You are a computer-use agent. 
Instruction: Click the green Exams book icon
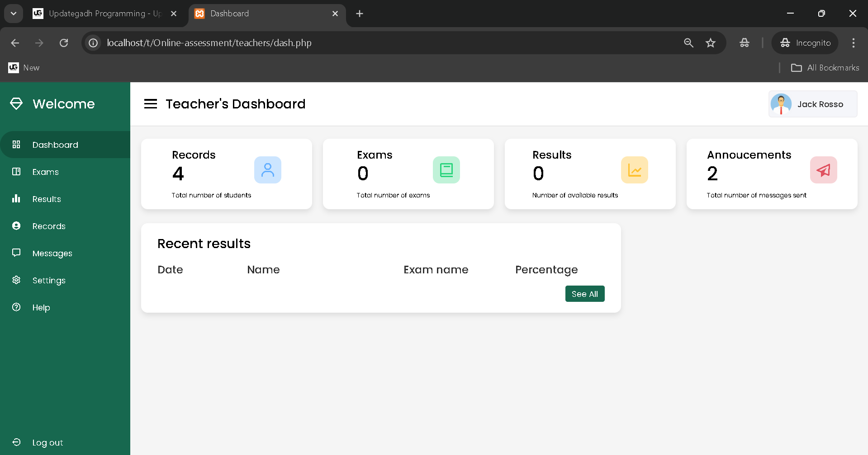446,170
